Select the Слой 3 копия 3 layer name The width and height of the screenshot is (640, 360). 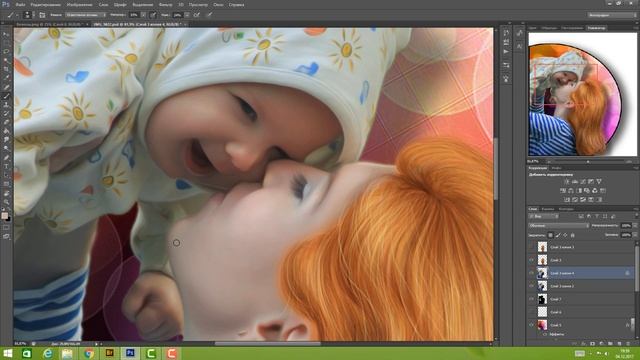tap(562, 247)
